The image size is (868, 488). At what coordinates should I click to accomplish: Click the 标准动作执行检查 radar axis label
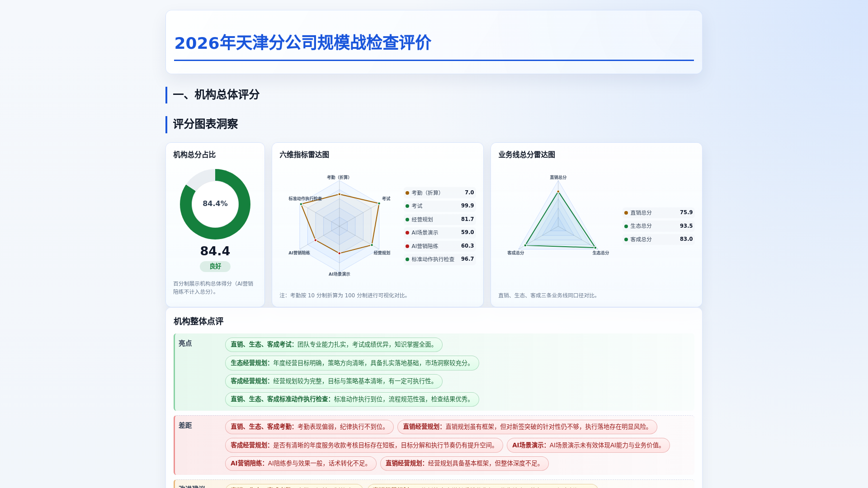click(x=305, y=199)
